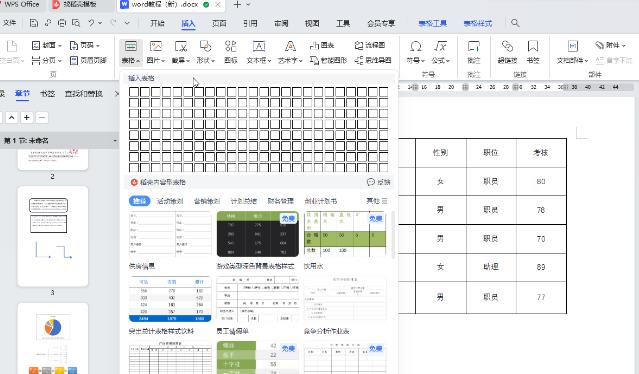Click the up arrow button in the navigation pane
Screen dimensions: 639x374
11,118
